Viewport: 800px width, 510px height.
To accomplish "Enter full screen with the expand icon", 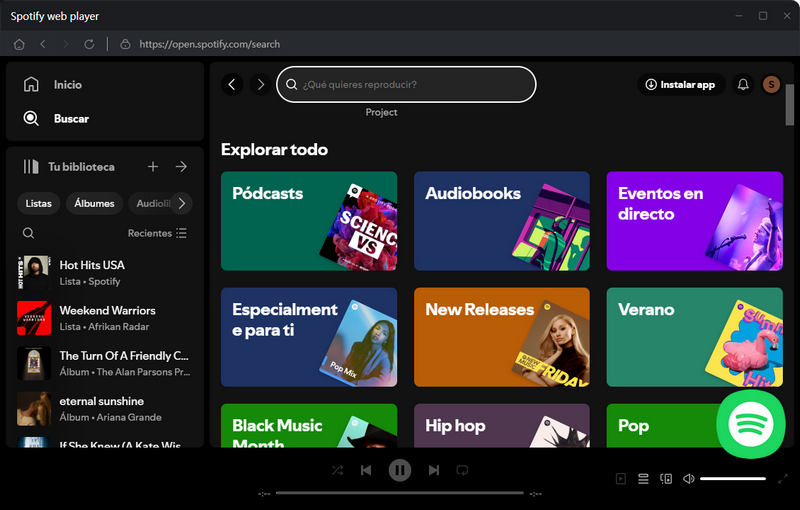I will [783, 478].
